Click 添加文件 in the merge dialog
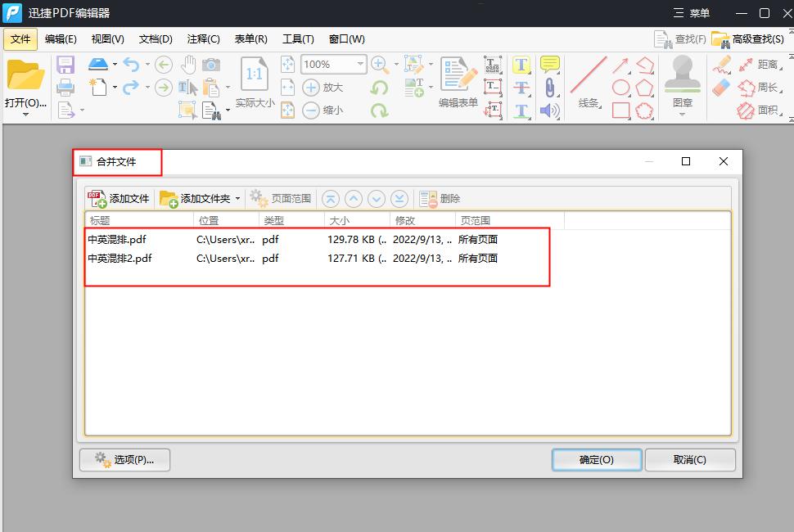The height and width of the screenshot is (532, 794). tap(120, 198)
